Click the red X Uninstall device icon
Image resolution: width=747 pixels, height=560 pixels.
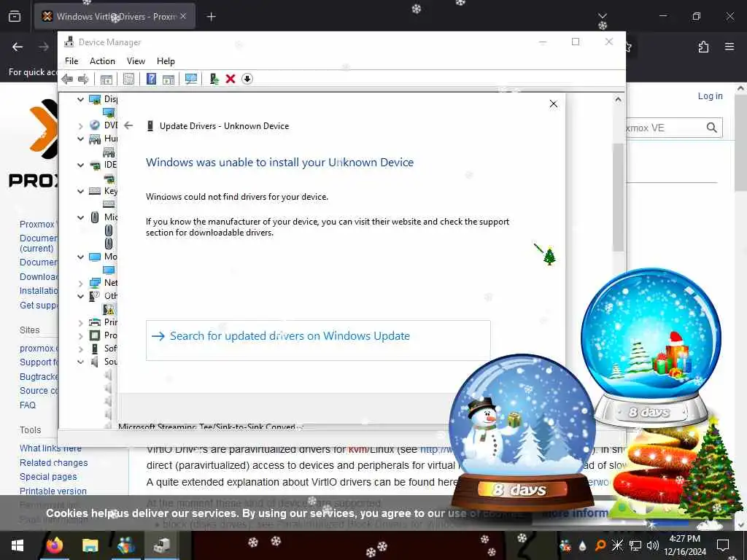click(231, 79)
